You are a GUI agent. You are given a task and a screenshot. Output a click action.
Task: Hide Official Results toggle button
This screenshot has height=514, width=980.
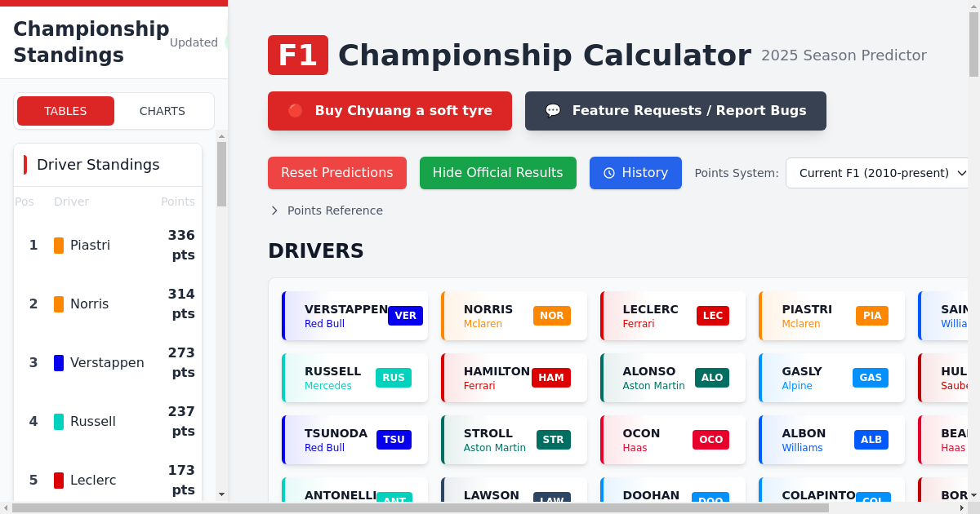497,173
